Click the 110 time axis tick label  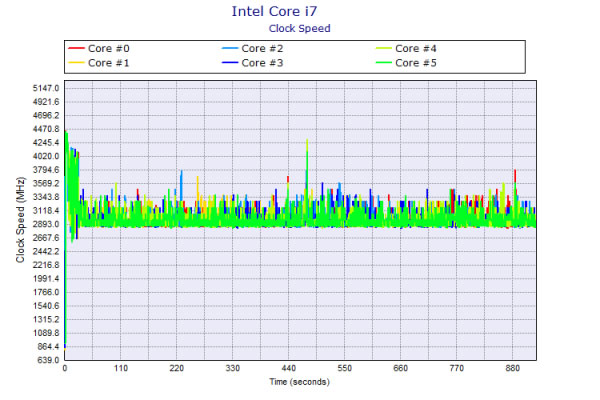[121, 368]
